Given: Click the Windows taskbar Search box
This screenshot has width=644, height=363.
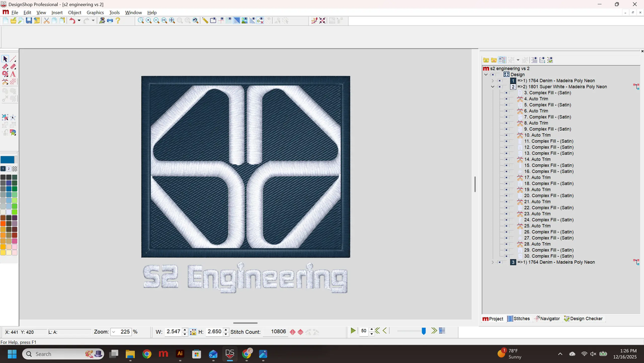Looking at the screenshot, I should click(x=63, y=354).
